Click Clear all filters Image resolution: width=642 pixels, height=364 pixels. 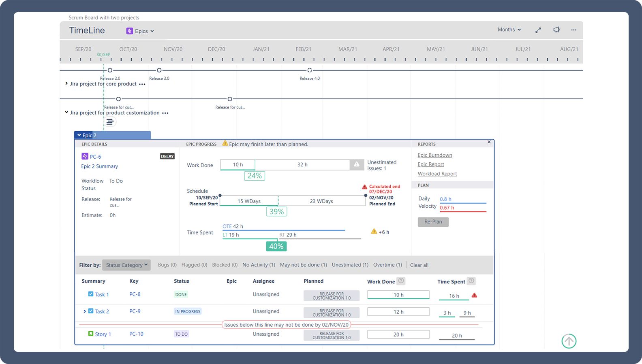tap(419, 265)
